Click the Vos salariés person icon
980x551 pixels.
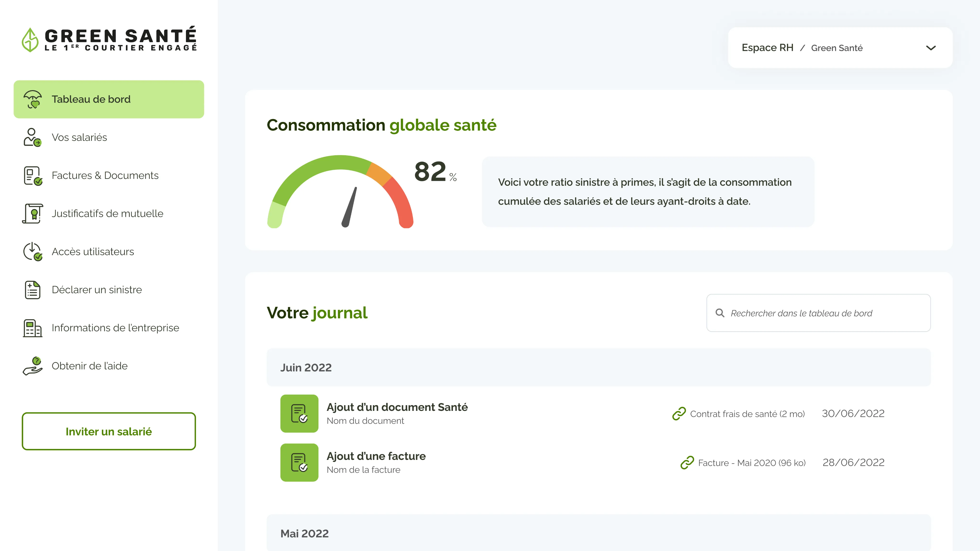click(x=32, y=137)
